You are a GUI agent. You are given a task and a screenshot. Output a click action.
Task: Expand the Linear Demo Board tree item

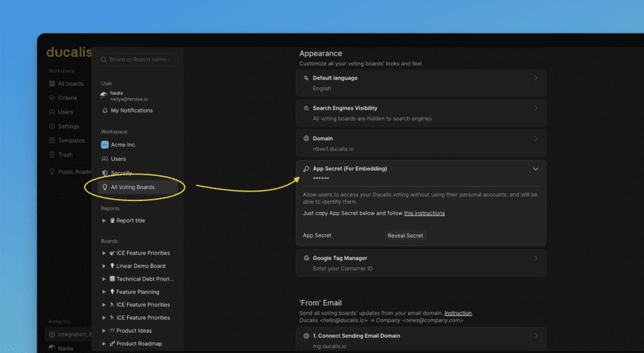pyautogui.click(x=104, y=266)
